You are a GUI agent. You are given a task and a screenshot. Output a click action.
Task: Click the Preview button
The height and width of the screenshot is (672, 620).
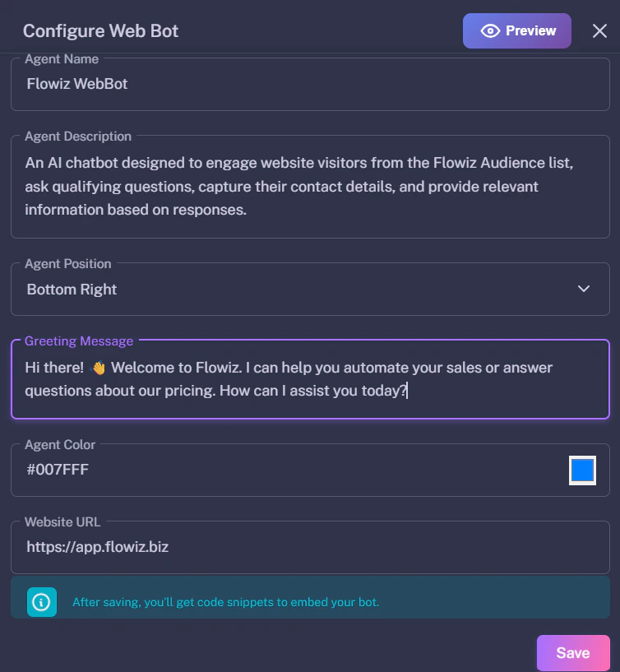(516, 30)
